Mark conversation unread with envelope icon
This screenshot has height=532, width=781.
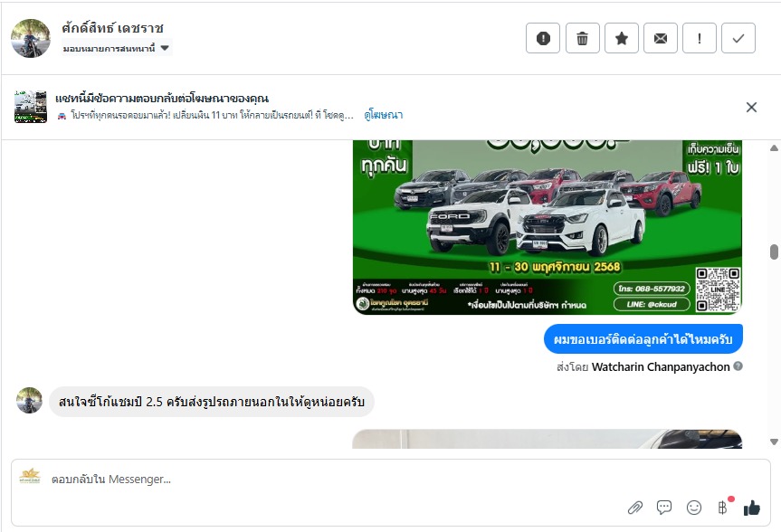(661, 38)
